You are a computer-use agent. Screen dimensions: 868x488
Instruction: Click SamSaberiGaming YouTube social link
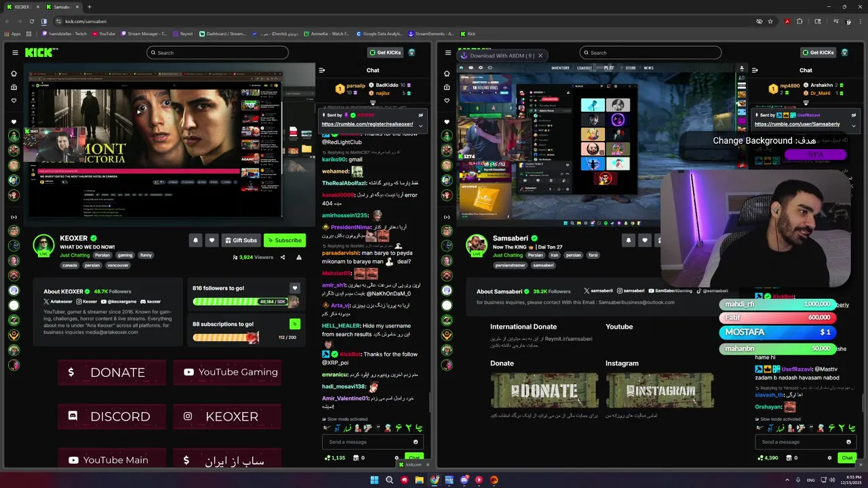click(670, 291)
